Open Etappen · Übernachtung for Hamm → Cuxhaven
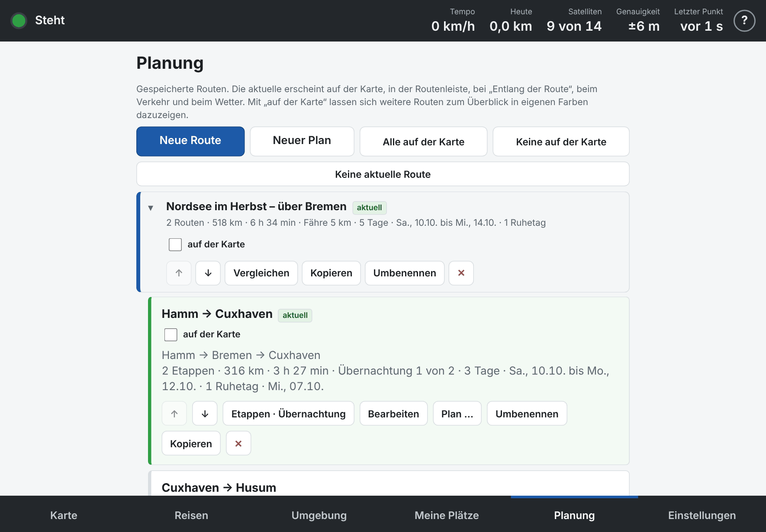The width and height of the screenshot is (766, 532). coord(288,413)
